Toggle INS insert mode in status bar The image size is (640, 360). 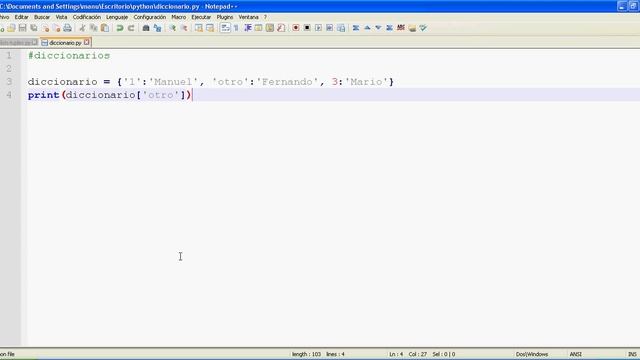[x=632, y=354]
